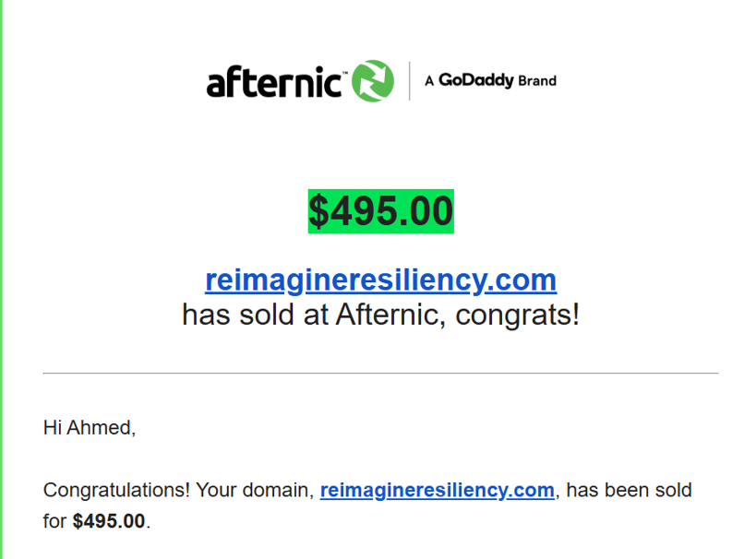
Task: Click the green Afternic circular arrows icon
Action: coord(373,81)
